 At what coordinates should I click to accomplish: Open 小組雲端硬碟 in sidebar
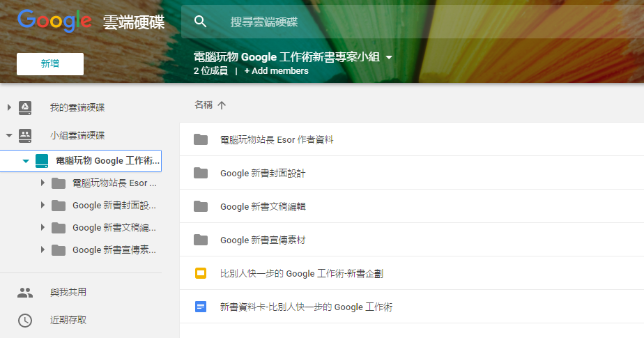pyautogui.click(x=77, y=135)
